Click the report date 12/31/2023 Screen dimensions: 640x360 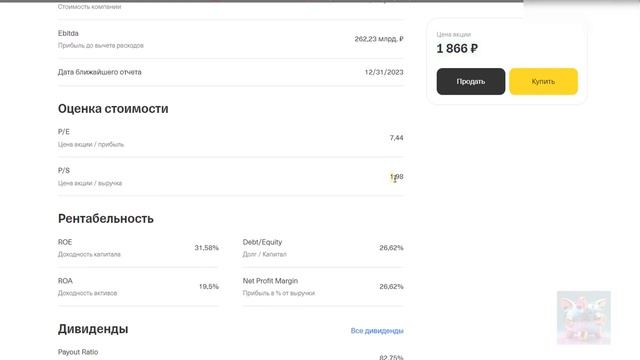tap(384, 72)
